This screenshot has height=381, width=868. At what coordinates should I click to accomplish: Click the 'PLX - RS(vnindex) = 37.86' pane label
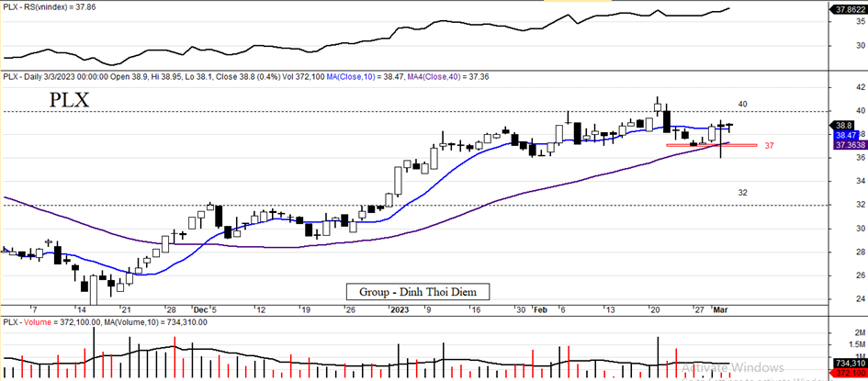coord(51,7)
